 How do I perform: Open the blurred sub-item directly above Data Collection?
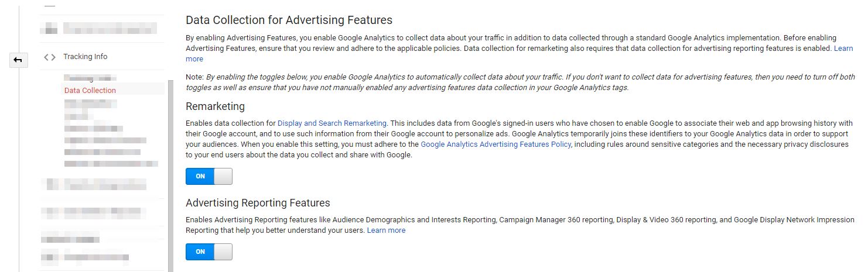[90, 78]
